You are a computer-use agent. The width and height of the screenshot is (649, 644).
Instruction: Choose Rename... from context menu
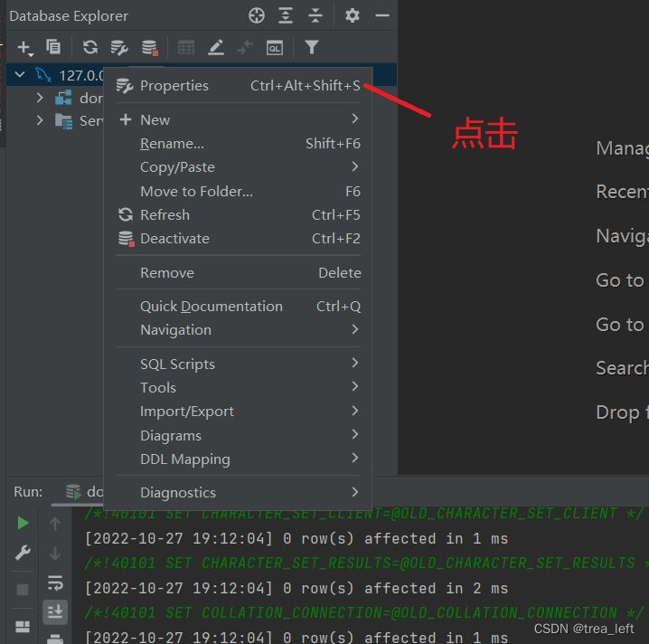point(238,143)
